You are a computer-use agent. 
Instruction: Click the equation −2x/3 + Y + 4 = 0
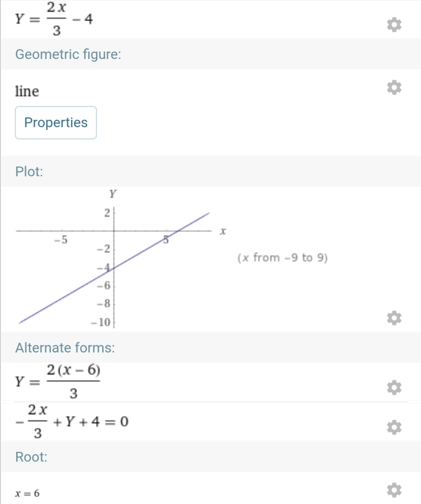tap(72, 421)
